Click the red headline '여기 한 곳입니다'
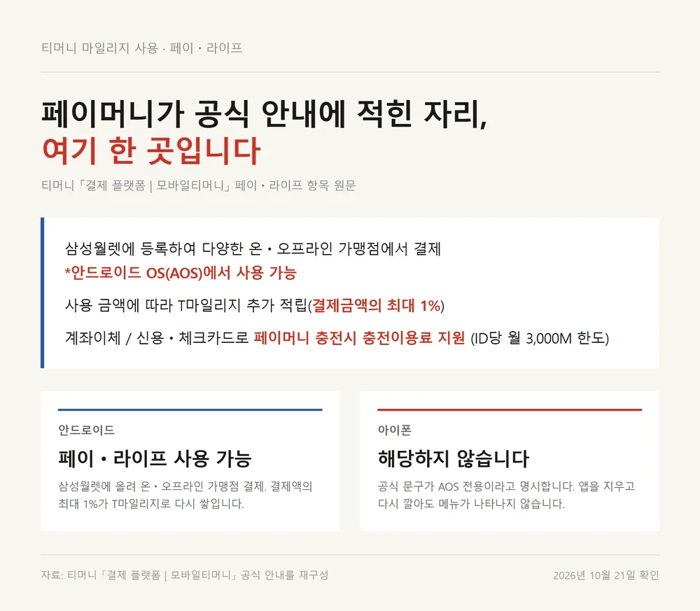The height and width of the screenshot is (611, 700). tap(151, 151)
